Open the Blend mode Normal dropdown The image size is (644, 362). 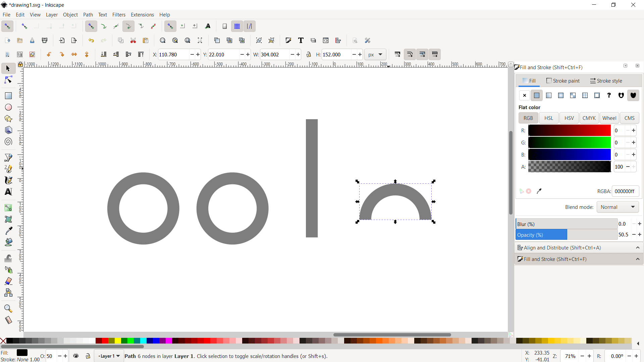(x=618, y=207)
